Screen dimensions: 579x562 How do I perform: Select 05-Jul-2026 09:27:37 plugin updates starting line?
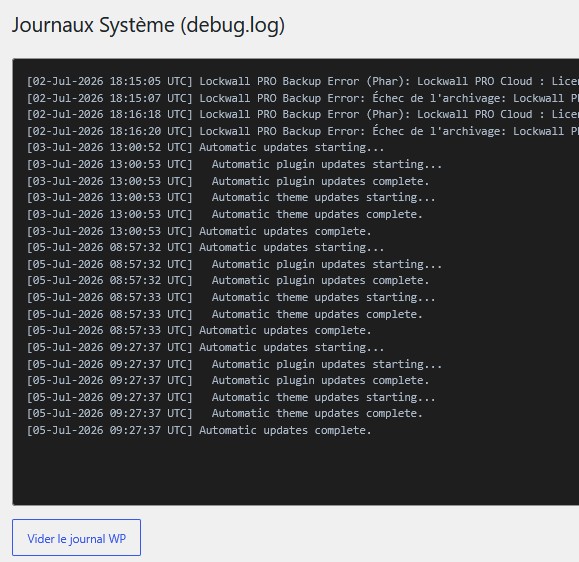pyautogui.click(x=234, y=364)
